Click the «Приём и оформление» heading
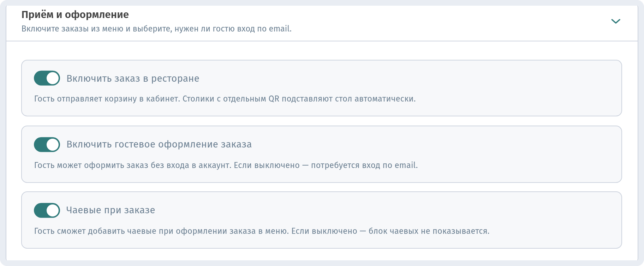644x266 pixels. pyautogui.click(x=75, y=15)
